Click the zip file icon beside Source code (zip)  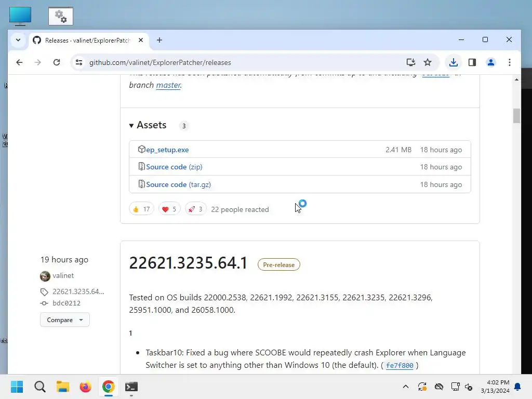coord(141,167)
